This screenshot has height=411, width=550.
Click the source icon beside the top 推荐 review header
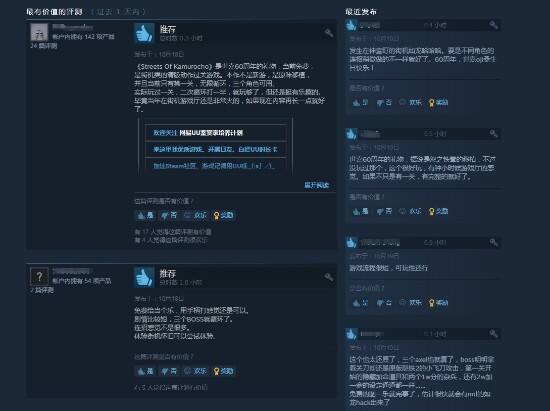[329, 33]
